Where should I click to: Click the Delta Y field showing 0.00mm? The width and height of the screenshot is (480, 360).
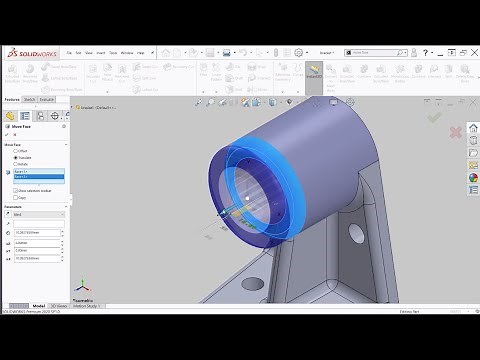point(37,250)
